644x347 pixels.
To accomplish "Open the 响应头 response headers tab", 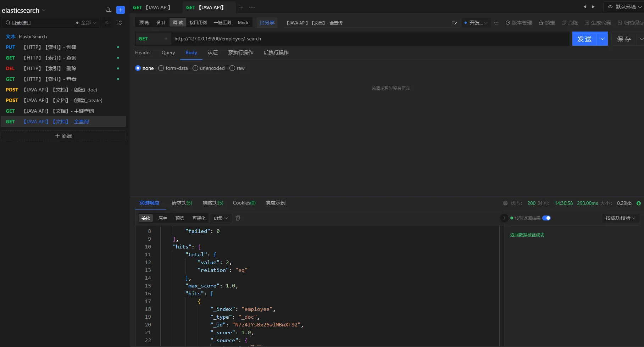I will tap(213, 203).
